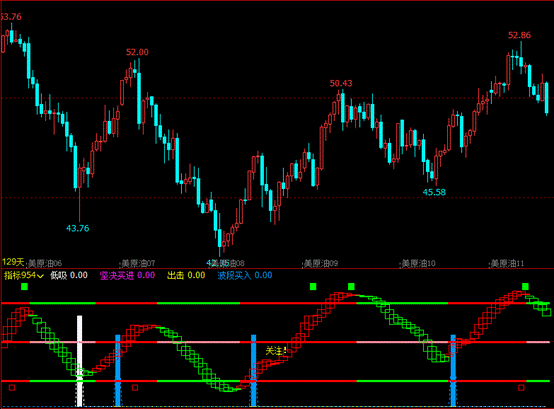Click the 129天 period label
Image resolution: width=554 pixels, height=409 pixels.
click(x=13, y=262)
